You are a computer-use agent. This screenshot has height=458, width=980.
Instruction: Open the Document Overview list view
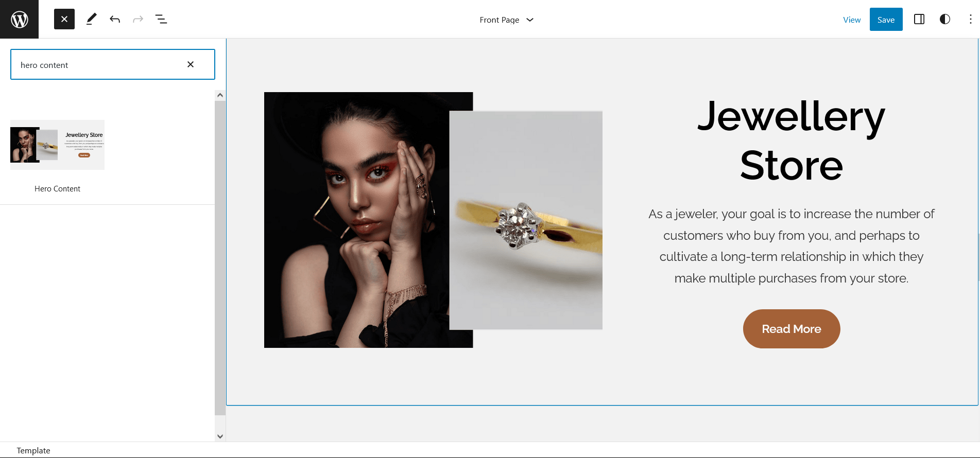pos(161,20)
